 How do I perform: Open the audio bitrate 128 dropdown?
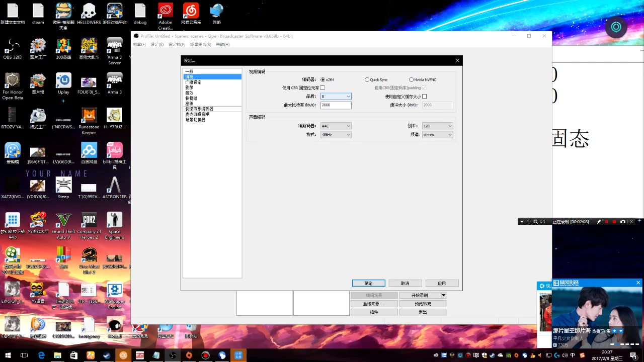[437, 126]
